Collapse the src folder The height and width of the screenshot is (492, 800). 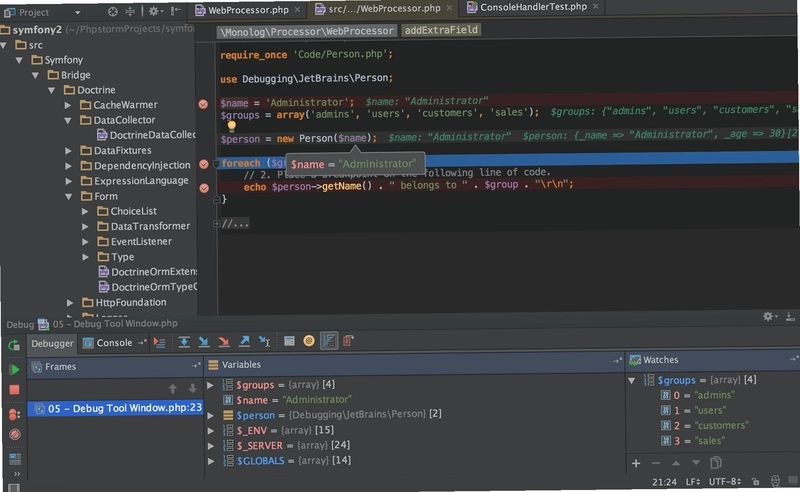pos(4,45)
